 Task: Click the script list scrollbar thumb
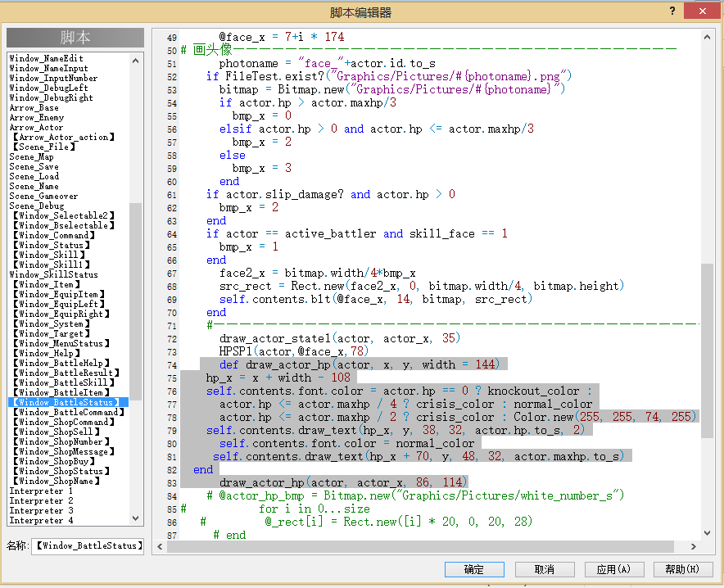click(135, 301)
